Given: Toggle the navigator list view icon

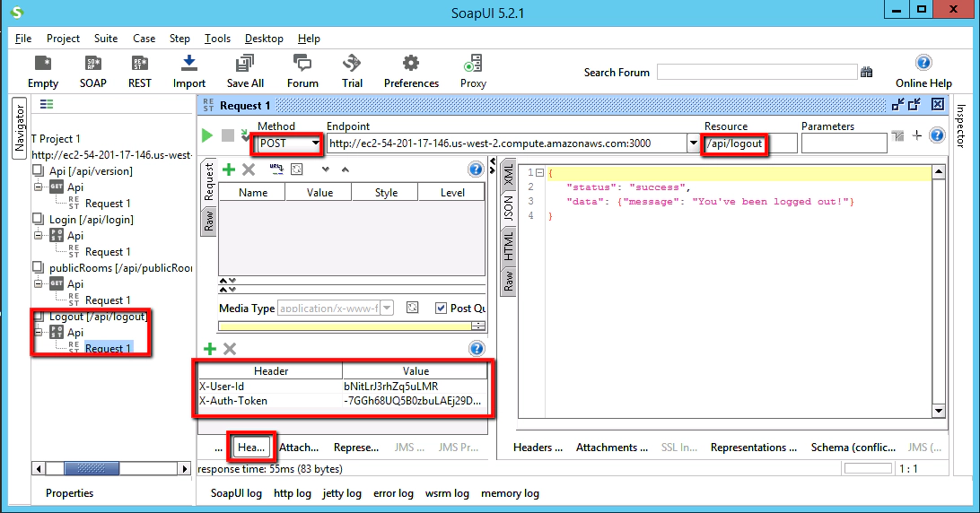Looking at the screenshot, I should pos(47,104).
